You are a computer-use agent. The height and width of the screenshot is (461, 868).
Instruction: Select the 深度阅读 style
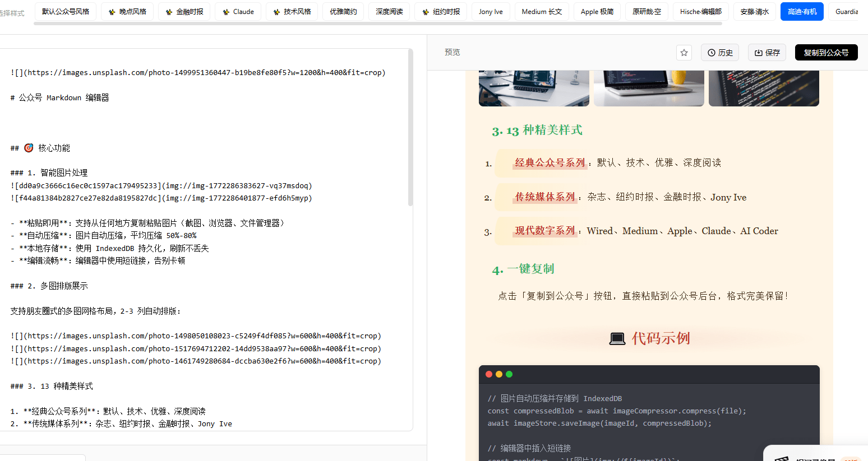click(389, 11)
